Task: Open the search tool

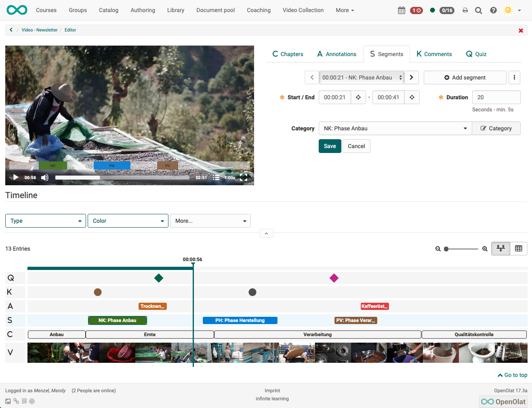Action: click(479, 10)
